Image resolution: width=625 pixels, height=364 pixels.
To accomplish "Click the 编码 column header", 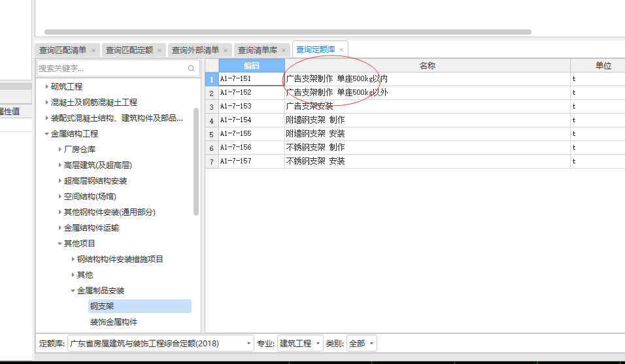I will 252,65.
